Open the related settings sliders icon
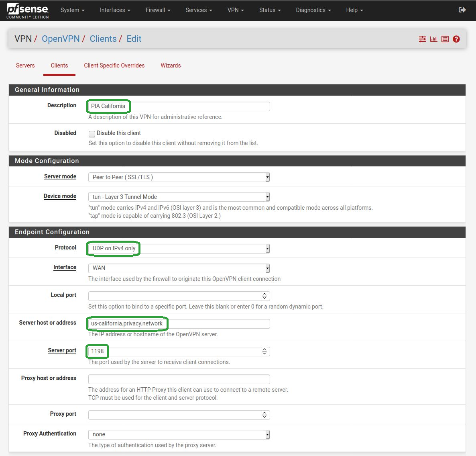 [x=423, y=39]
